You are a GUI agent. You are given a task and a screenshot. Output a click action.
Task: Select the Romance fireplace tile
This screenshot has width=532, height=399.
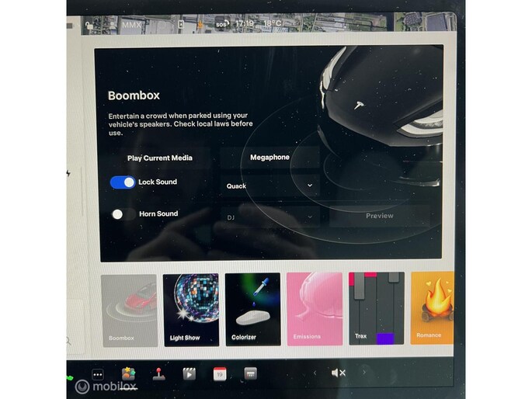click(x=433, y=309)
